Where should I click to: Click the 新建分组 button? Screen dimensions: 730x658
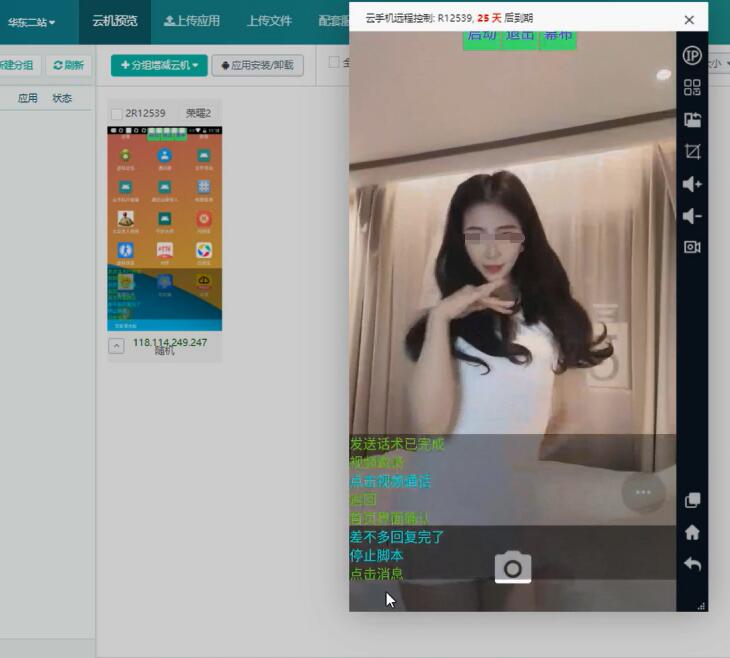click(x=17, y=65)
